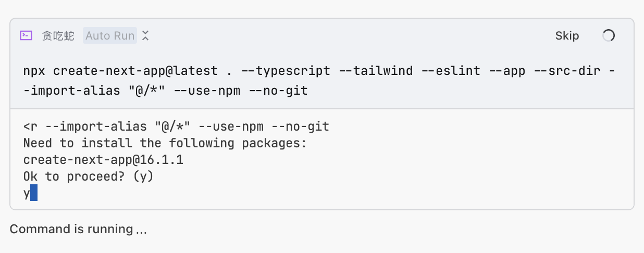This screenshot has width=644, height=253.
Task: Click the purple terminal icon
Action: coord(26,35)
